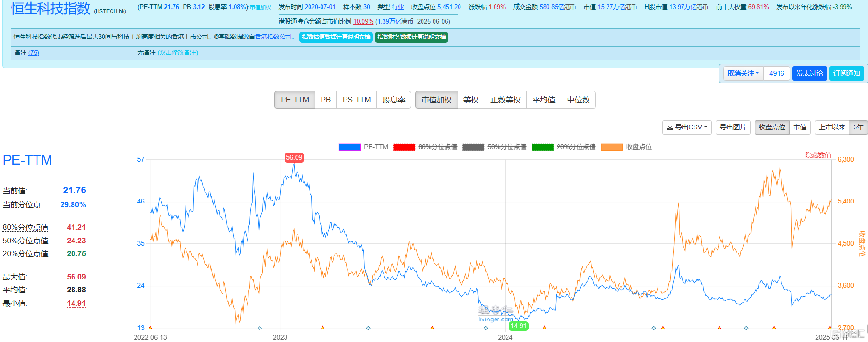Image resolution: width=868 pixels, height=342 pixels.
Task: Click the 平均值 28.88 stat value
Action: point(76,290)
